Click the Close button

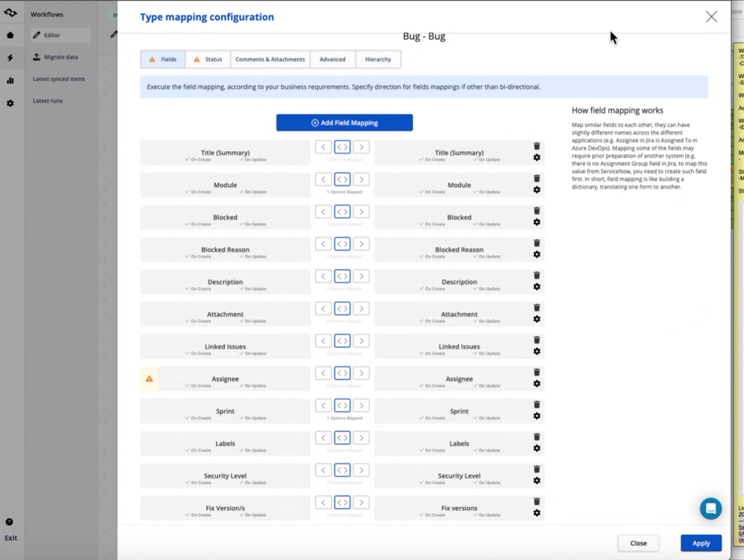(638, 543)
